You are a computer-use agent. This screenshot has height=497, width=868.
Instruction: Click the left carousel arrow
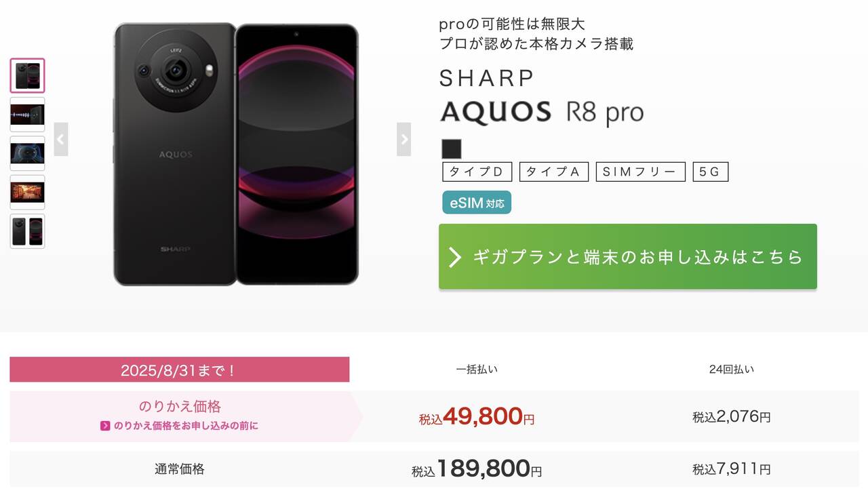coord(61,138)
